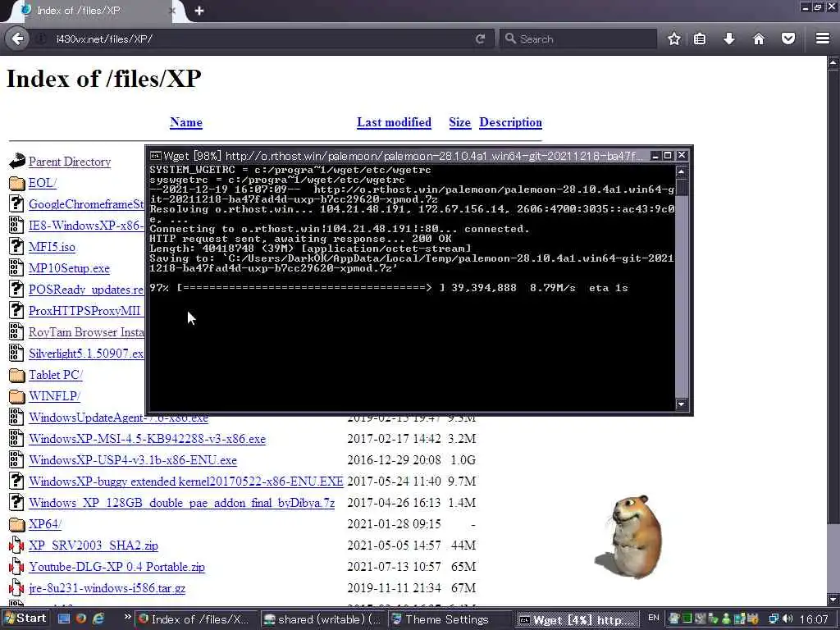Open the Pocket icon in toolbar
This screenshot has width=840, height=630.
pyautogui.click(x=788, y=39)
